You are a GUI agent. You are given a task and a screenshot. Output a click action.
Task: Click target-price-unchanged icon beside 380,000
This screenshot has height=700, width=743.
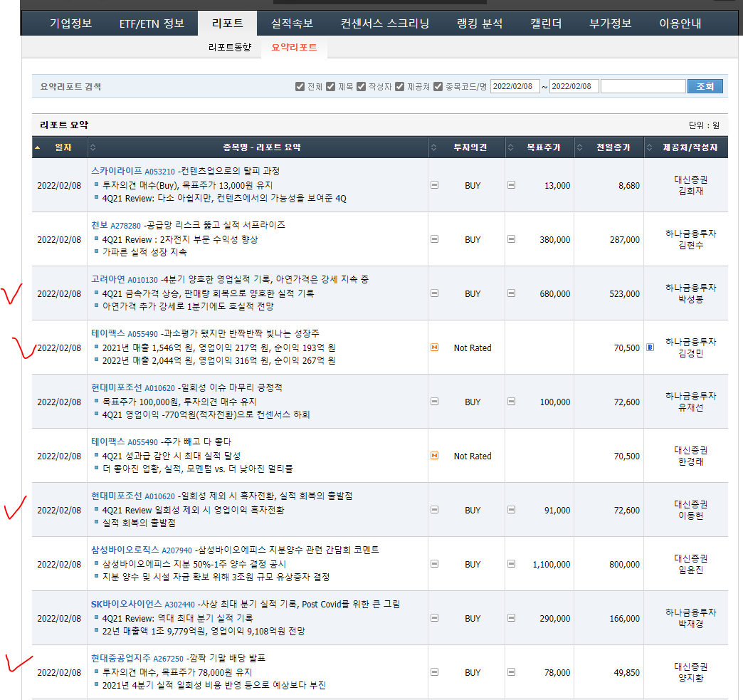point(511,239)
